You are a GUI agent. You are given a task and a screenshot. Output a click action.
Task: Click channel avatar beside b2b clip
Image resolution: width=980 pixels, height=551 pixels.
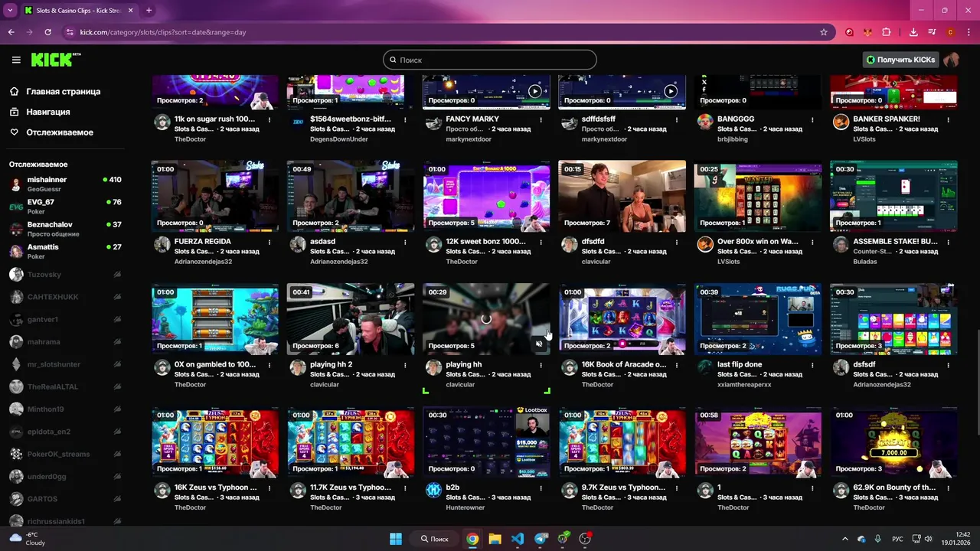click(433, 490)
